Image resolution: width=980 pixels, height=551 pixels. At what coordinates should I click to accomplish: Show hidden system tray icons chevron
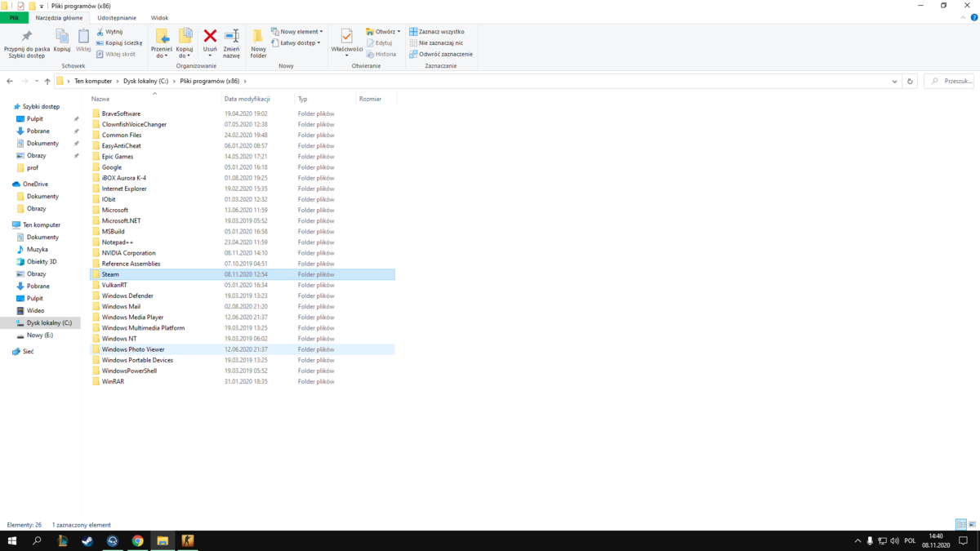pyautogui.click(x=857, y=541)
